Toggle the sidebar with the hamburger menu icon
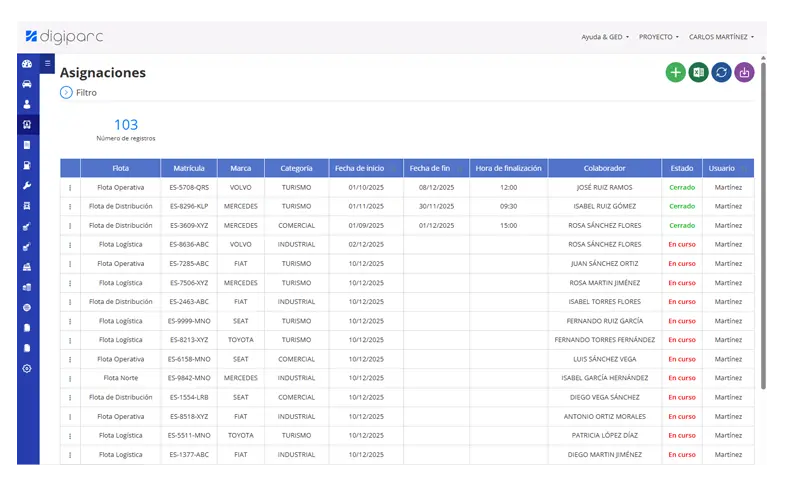Screen dimensions: 785x486 click(x=47, y=64)
